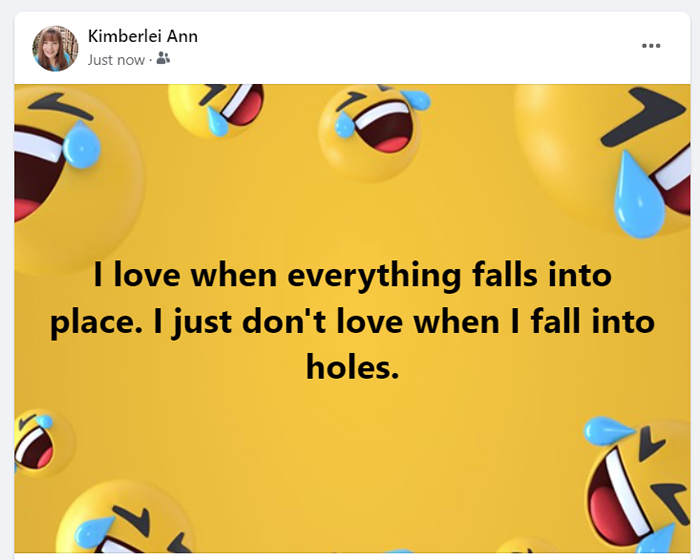Click the "I love when everything falls into" line

352,275
